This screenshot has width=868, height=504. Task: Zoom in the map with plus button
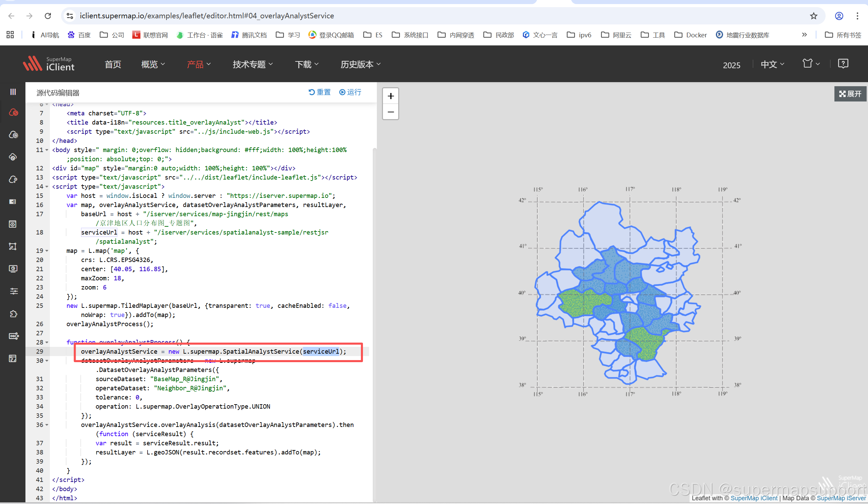[391, 96]
